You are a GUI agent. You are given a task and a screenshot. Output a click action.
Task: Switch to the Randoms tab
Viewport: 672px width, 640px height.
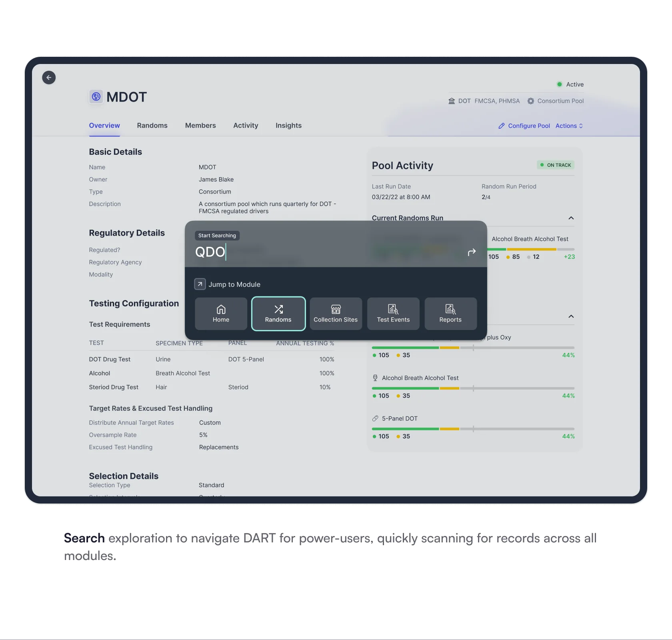152,126
